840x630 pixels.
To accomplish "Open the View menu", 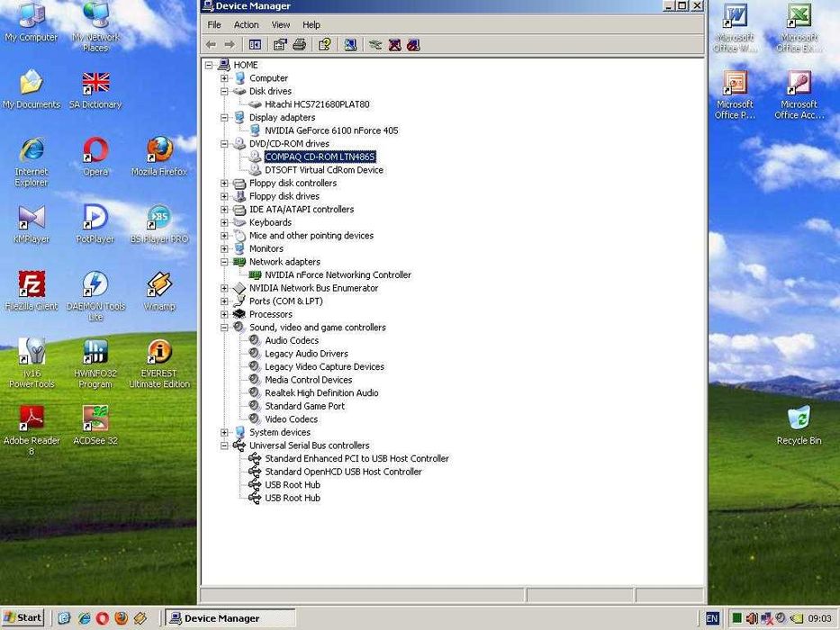I will [x=281, y=24].
